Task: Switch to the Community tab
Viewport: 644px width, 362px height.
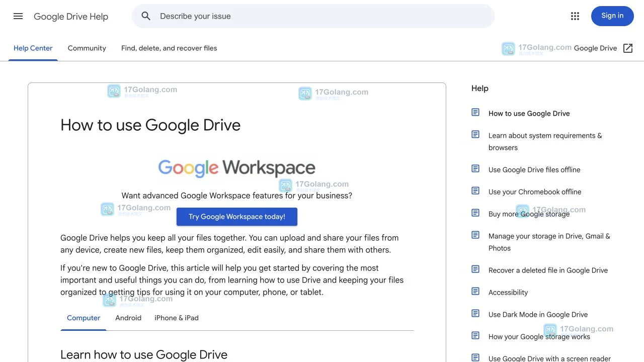Action: [87, 48]
